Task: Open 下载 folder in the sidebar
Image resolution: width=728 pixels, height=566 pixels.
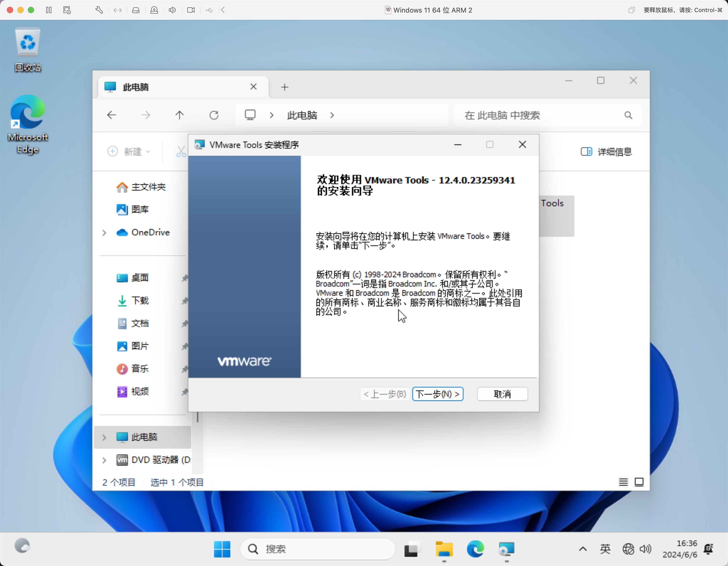Action: point(133,301)
